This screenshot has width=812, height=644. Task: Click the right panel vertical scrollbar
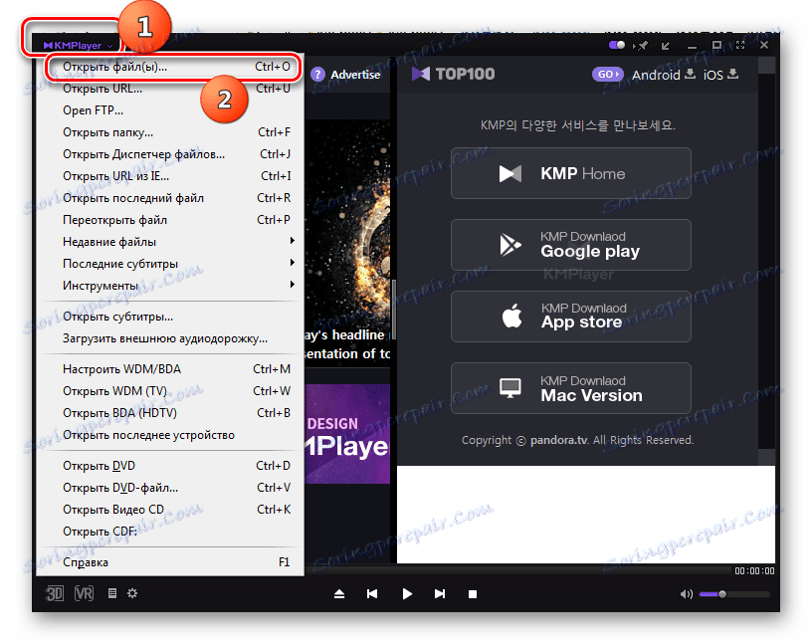click(x=766, y=262)
